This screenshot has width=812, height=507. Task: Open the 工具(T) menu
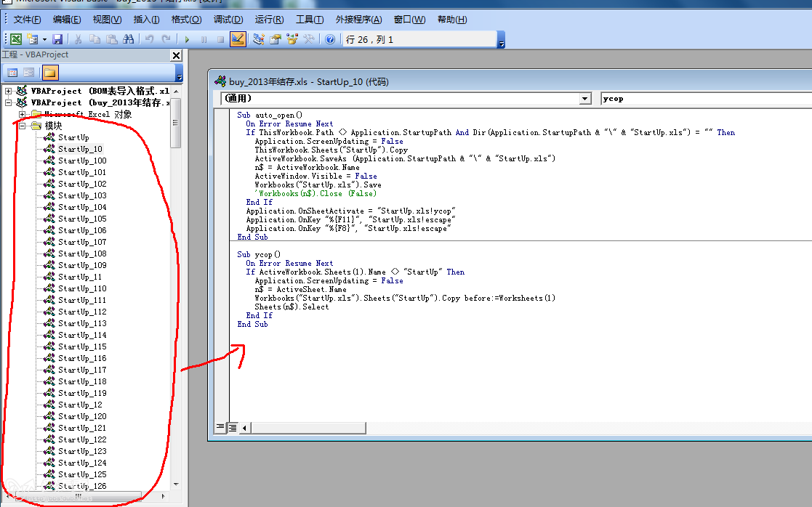(x=310, y=20)
